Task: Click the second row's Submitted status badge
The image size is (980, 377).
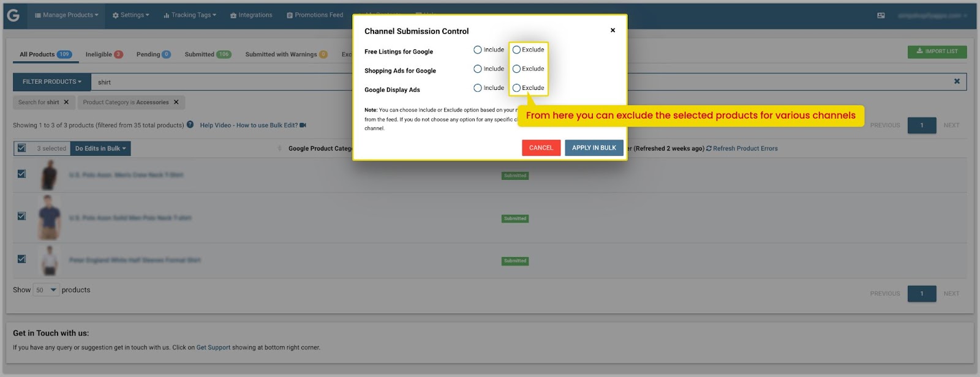Action: (x=515, y=218)
